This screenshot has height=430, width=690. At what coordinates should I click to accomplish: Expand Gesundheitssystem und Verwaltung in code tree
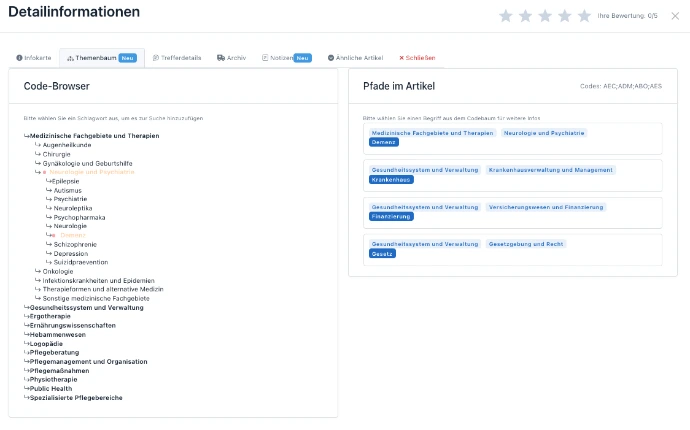pyautogui.click(x=89, y=307)
